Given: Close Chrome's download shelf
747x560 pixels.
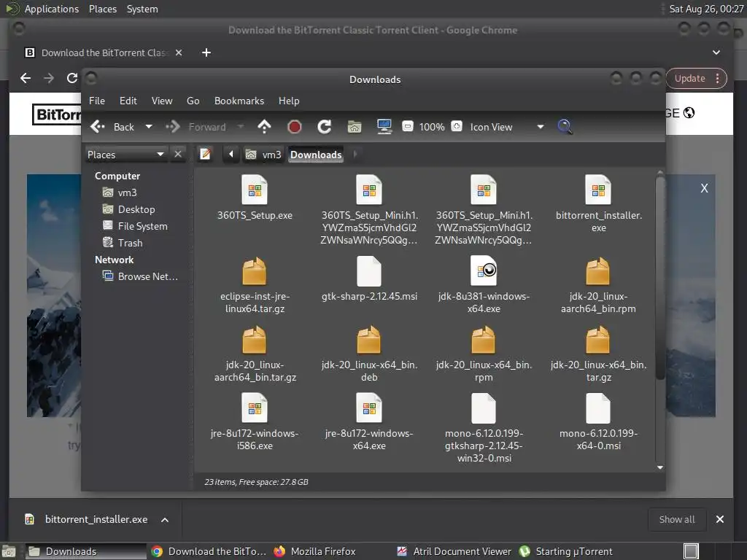Looking at the screenshot, I should (720, 519).
